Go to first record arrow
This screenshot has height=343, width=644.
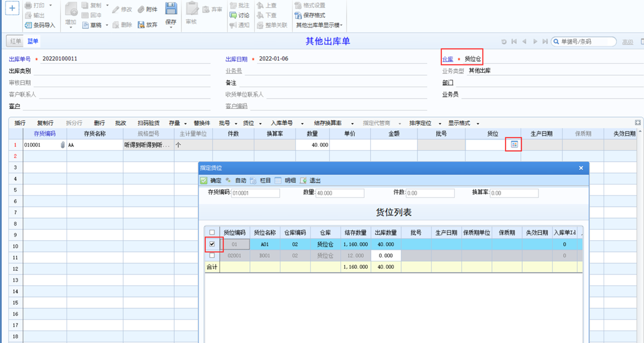[x=514, y=42]
